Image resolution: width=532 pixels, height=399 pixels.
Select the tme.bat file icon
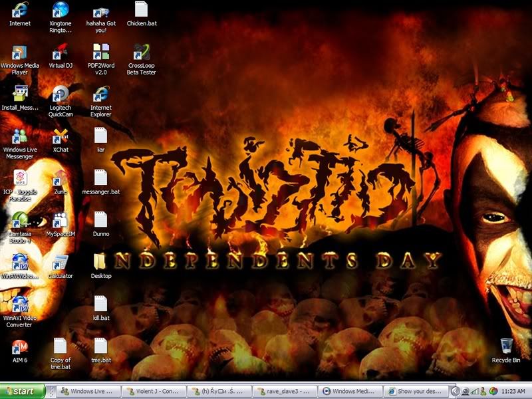tap(100, 346)
